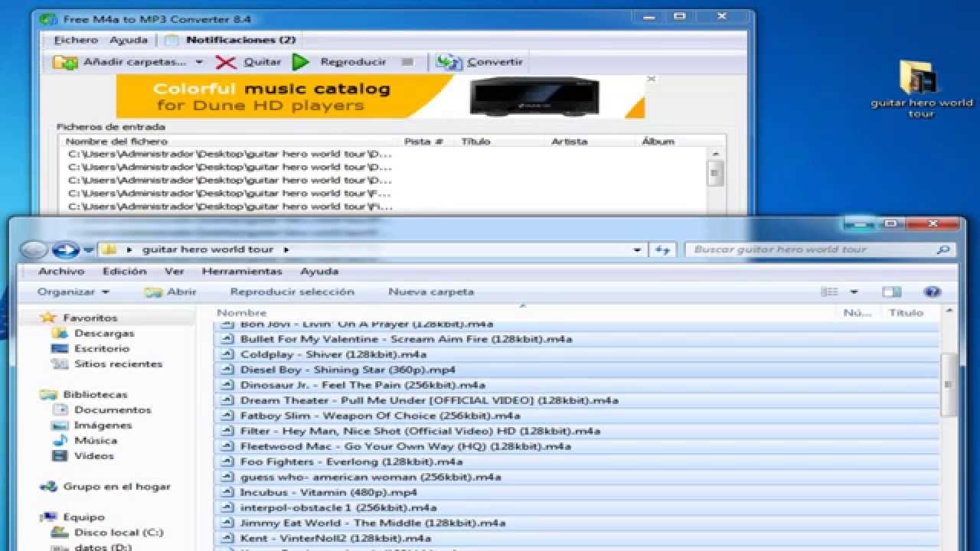
Task: Open guitar hero world tour desktop folder icon
Action: click(x=921, y=88)
